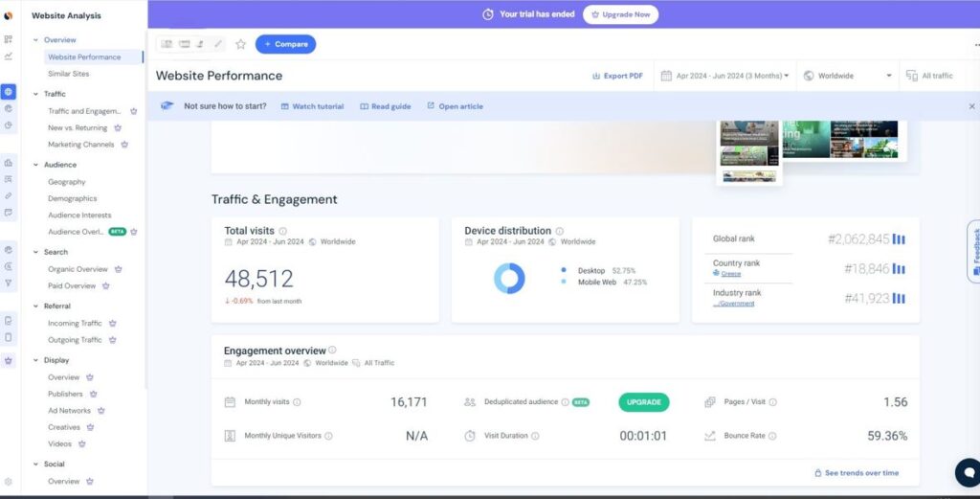Click info icon next to Visit Duration
The width and height of the screenshot is (980, 499).
(535, 436)
